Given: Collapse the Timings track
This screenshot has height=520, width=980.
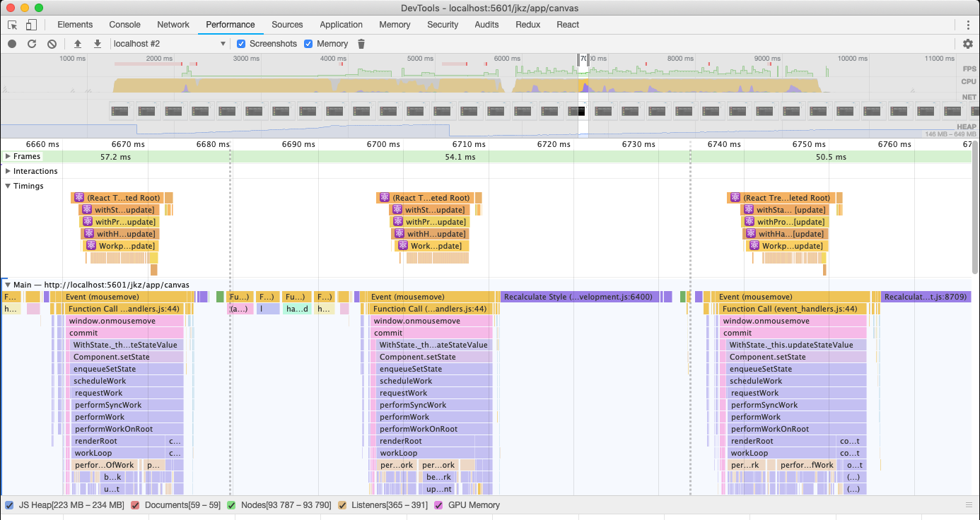Looking at the screenshot, I should coord(8,186).
